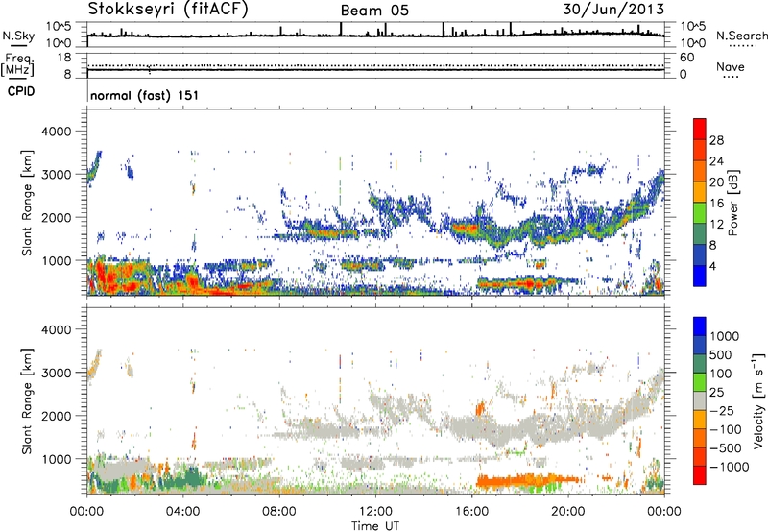The height and width of the screenshot is (532, 768).
Task: Click the Time UT axis label
Action: point(375,526)
